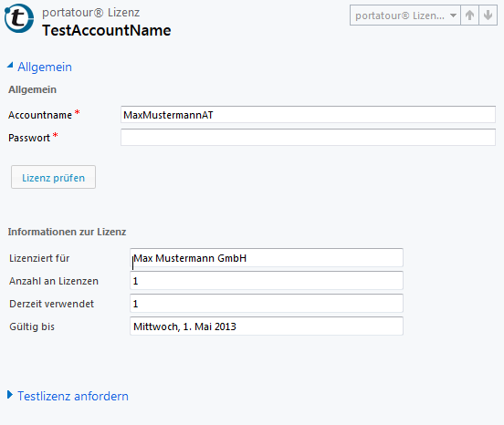This screenshot has height=425, width=504.
Task: Click the Gültig bis date field
Action: pos(267,327)
